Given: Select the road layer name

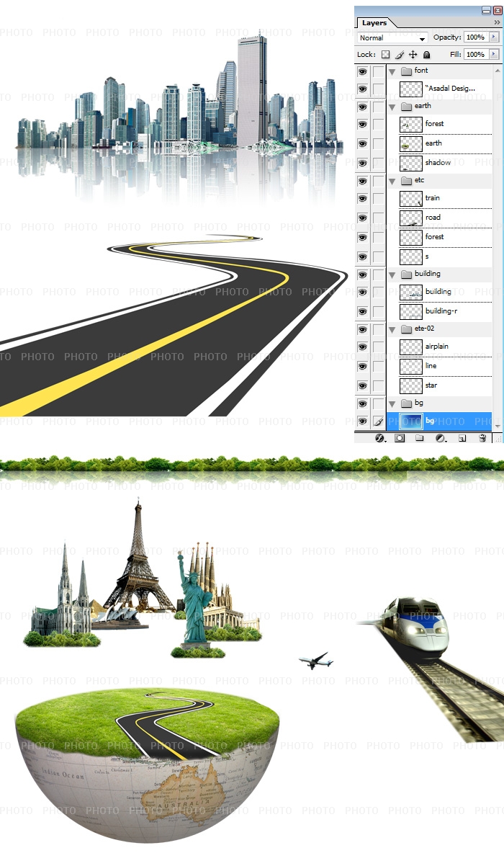Looking at the screenshot, I should tap(433, 217).
